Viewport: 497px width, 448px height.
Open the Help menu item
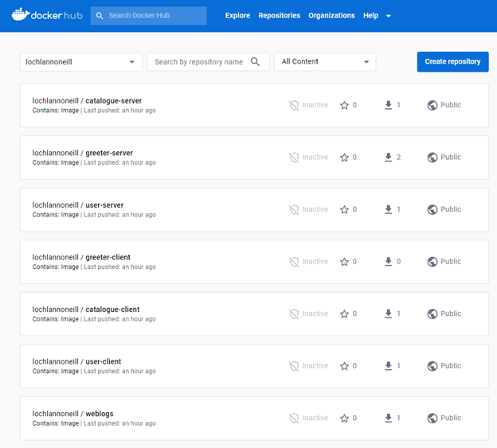[370, 15]
